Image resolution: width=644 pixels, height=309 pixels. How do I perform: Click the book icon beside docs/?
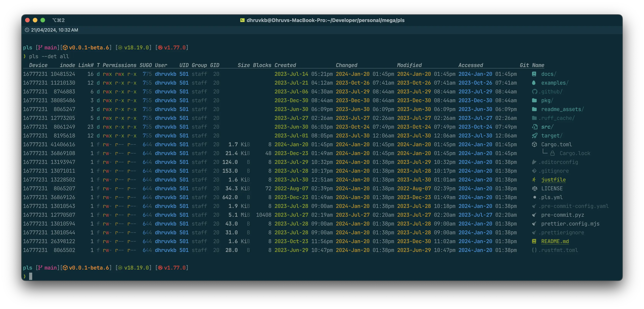534,74
